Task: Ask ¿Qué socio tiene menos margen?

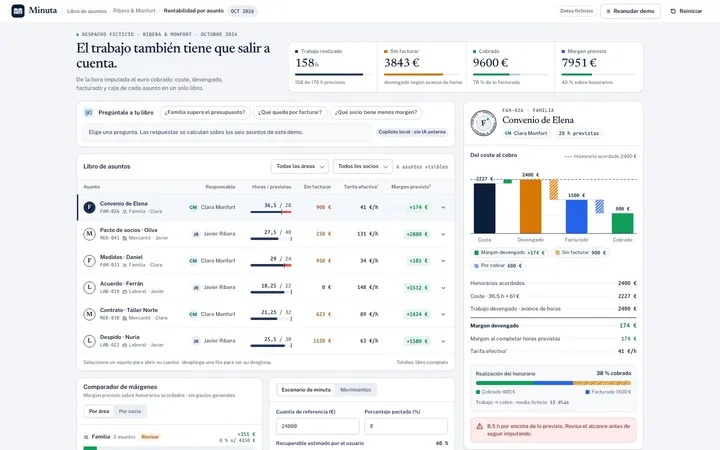Action: click(376, 112)
